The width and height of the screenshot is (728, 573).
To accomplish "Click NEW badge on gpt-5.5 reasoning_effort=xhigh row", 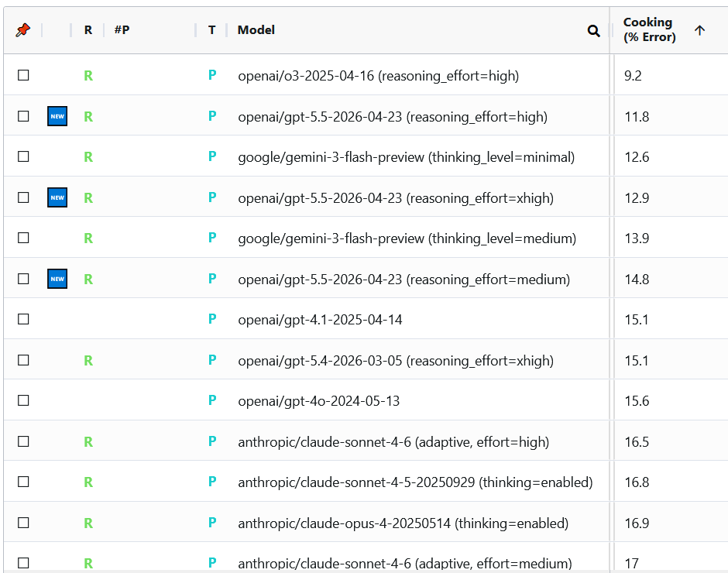I will (x=57, y=197).
